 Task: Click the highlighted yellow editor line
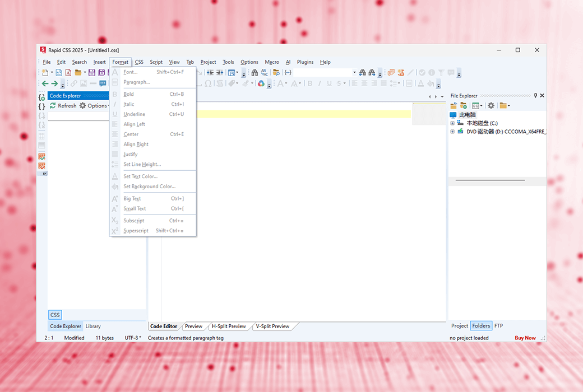(304, 114)
